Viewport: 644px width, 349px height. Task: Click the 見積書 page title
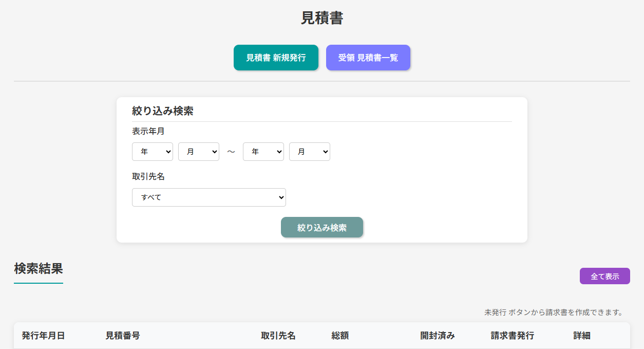tap(322, 18)
